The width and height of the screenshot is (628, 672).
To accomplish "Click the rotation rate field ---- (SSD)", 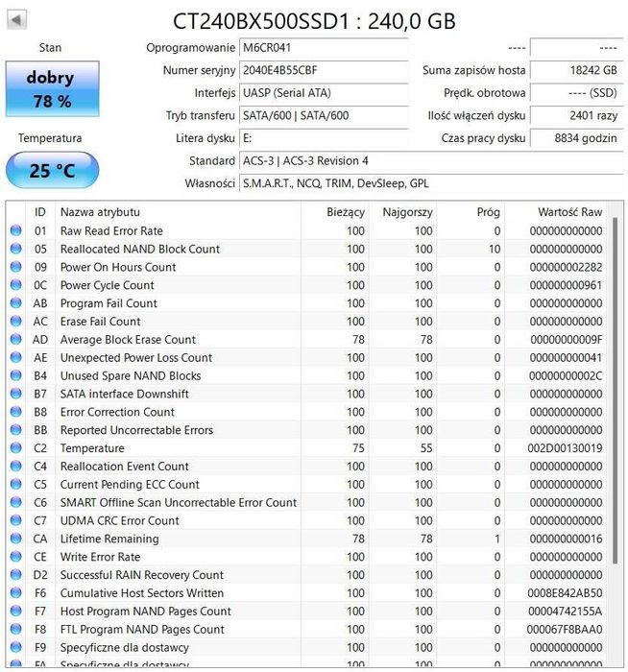I will pos(576,93).
